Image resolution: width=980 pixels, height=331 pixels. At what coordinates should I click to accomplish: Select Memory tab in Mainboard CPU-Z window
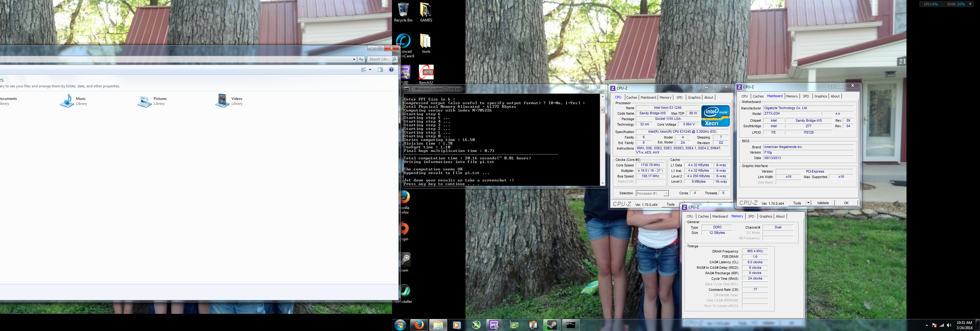792,96
